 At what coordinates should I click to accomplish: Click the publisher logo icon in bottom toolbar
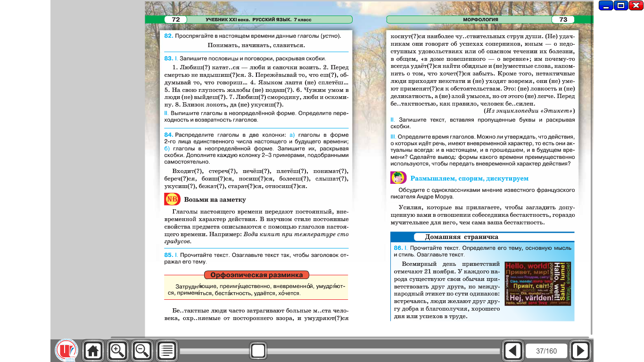click(x=66, y=351)
